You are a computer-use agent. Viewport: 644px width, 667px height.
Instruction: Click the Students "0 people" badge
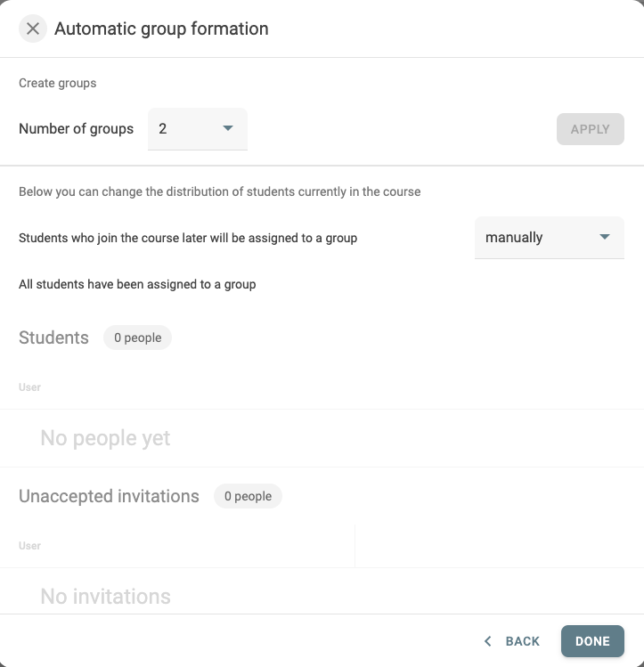pos(137,338)
